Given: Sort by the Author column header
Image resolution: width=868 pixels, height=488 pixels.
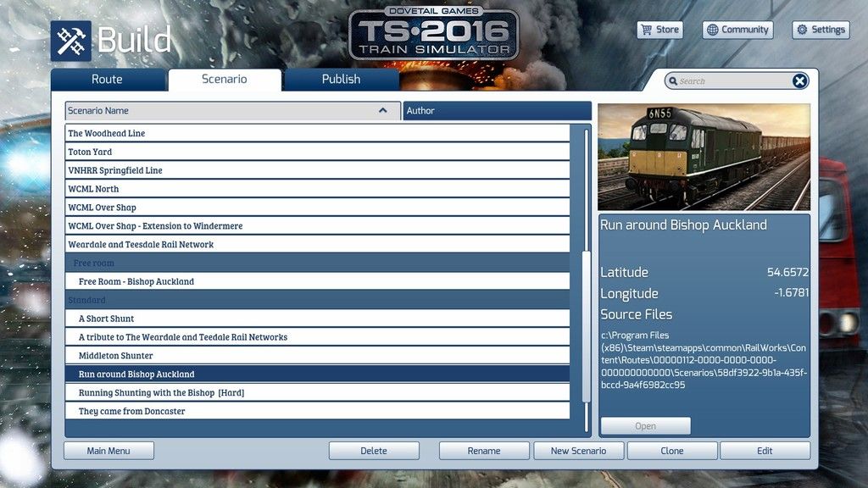Looking at the screenshot, I should tap(497, 111).
